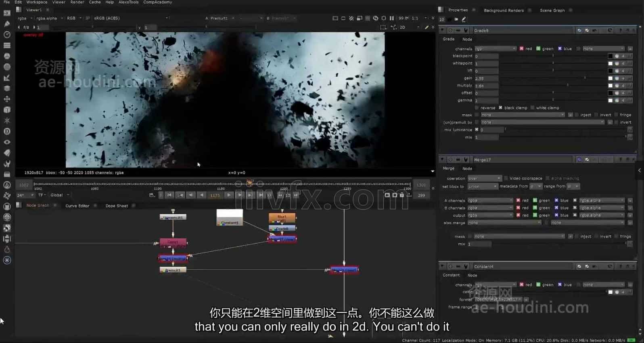Enable the white clamp checkbox
Screen dimensions: 644x343
(x=532, y=108)
